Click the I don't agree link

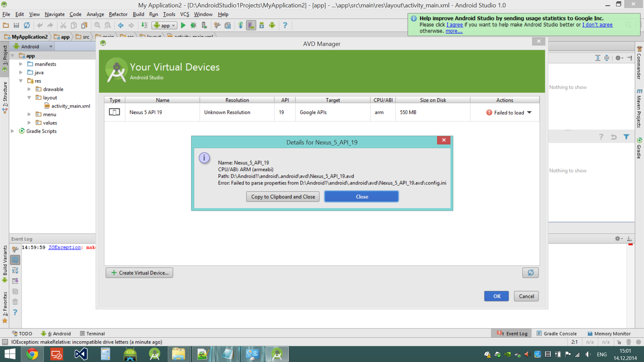[x=597, y=25]
